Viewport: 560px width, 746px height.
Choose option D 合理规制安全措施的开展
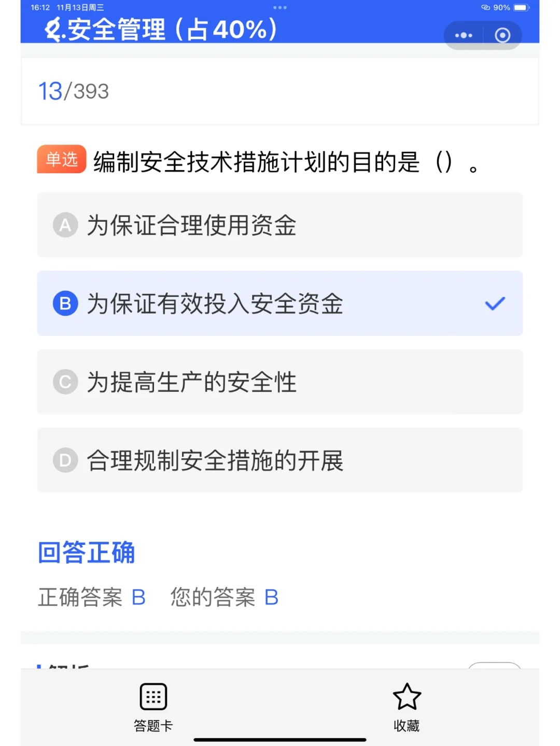pyautogui.click(x=280, y=460)
